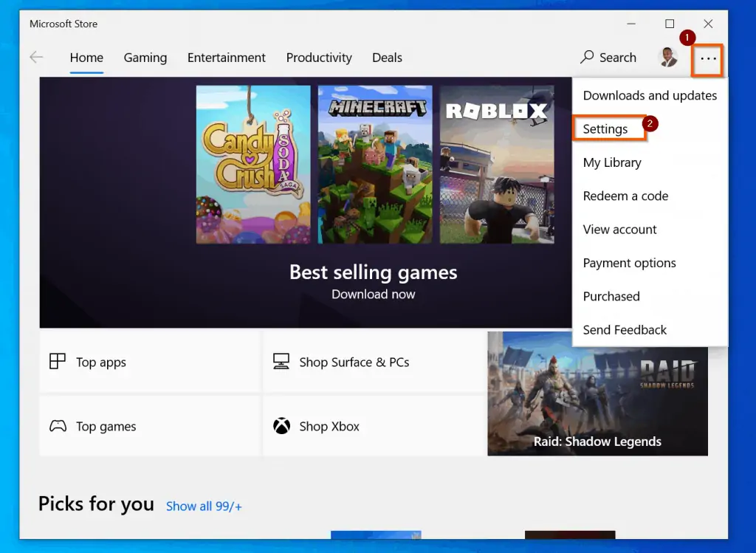Click Send Feedback menu item
756x553 pixels.
(x=625, y=330)
